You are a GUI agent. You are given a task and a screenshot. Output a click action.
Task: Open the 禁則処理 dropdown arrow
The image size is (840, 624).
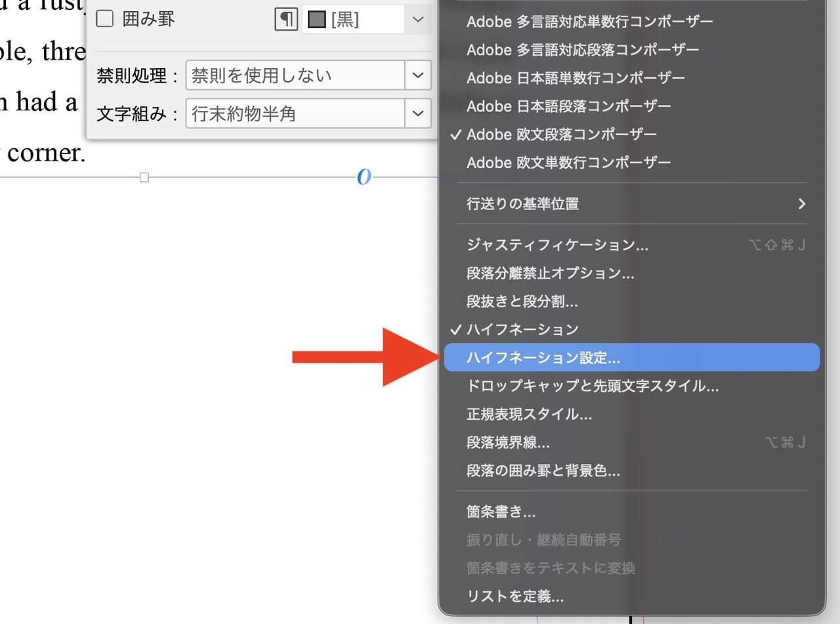[419, 75]
